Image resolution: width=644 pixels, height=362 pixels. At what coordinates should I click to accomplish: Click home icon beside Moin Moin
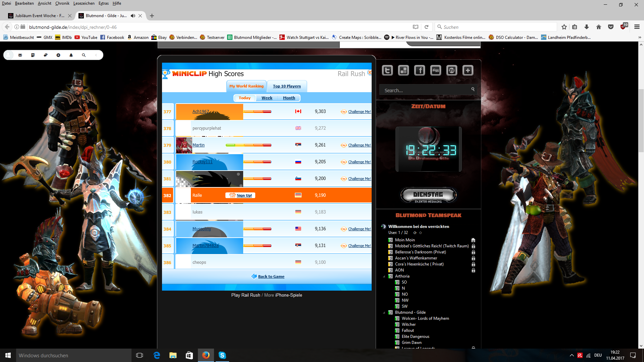point(473,240)
